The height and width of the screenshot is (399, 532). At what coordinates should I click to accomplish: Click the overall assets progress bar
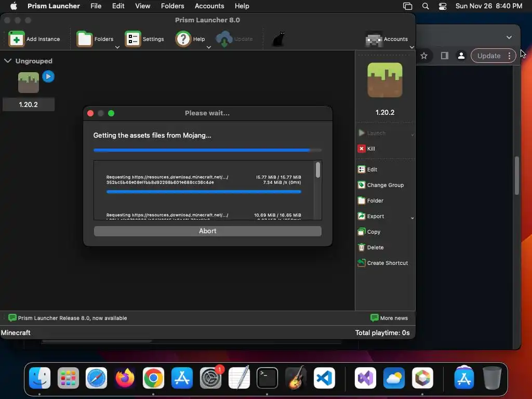click(208, 150)
